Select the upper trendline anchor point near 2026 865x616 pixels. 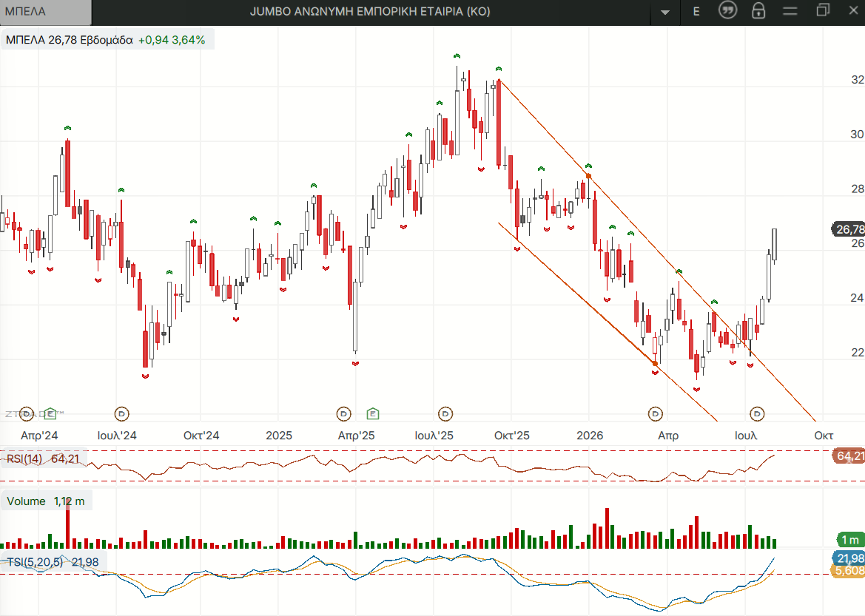(x=588, y=177)
